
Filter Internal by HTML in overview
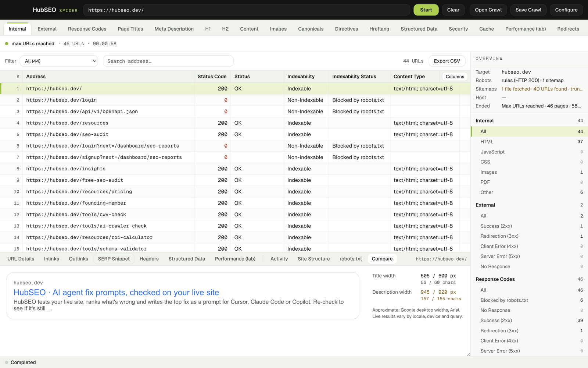pos(529,142)
